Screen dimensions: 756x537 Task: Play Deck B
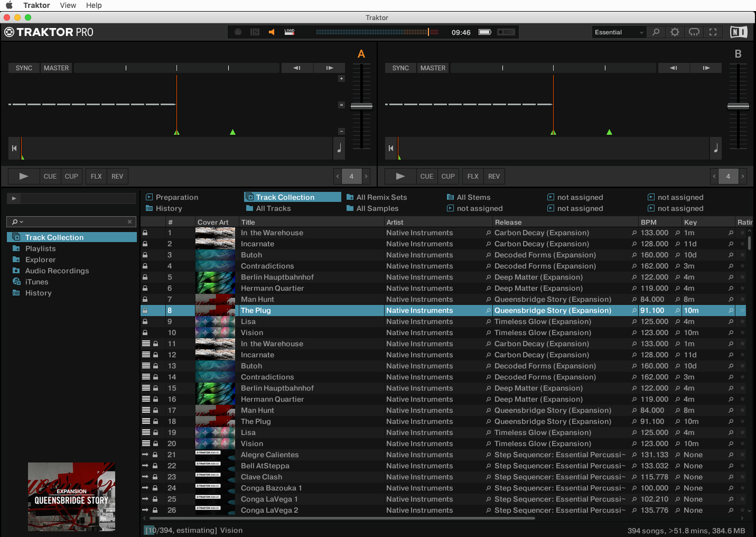coord(400,177)
